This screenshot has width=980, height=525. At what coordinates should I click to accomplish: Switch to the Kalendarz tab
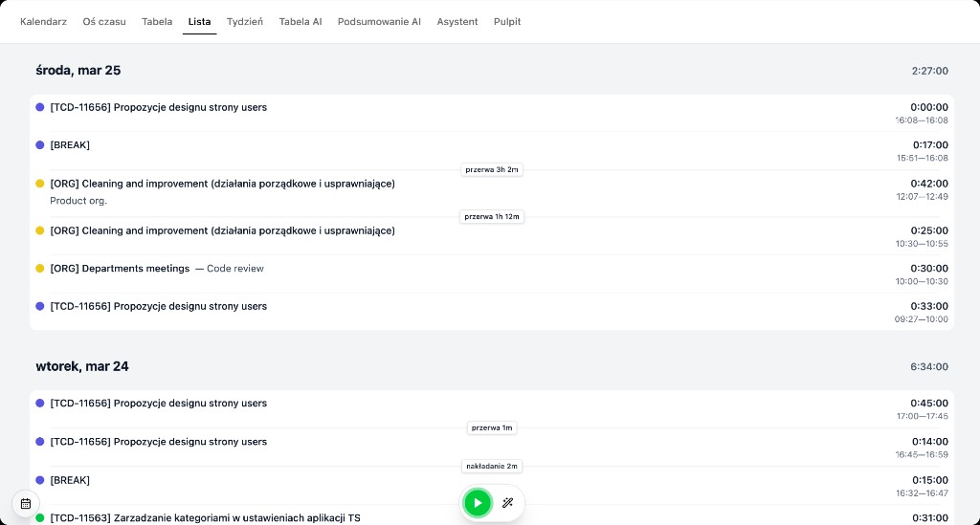point(43,21)
